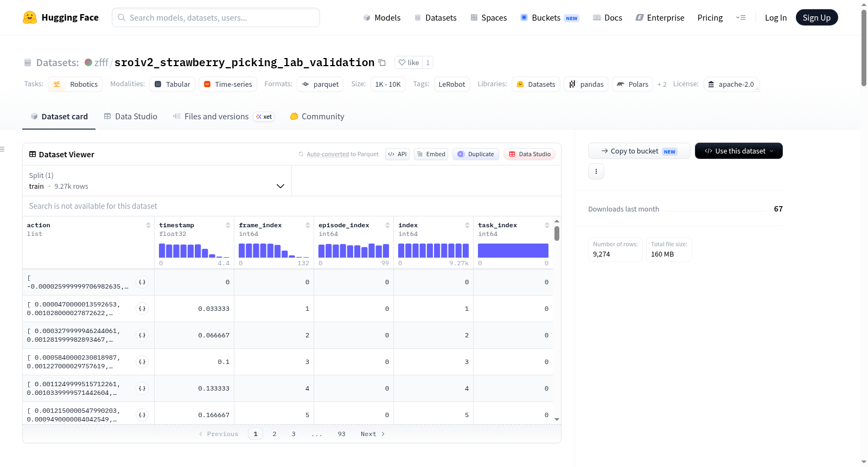Open the Files and versions tab
This screenshot has width=868, height=467.
(224, 117)
